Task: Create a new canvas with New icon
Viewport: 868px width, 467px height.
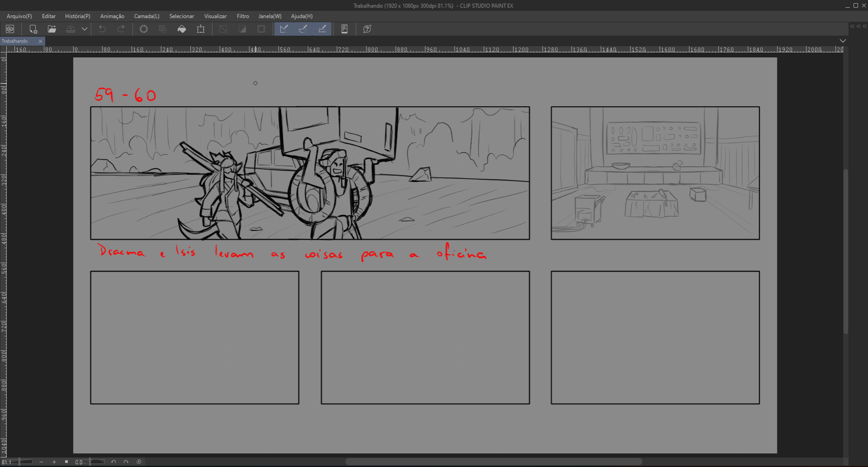Action: [33, 29]
